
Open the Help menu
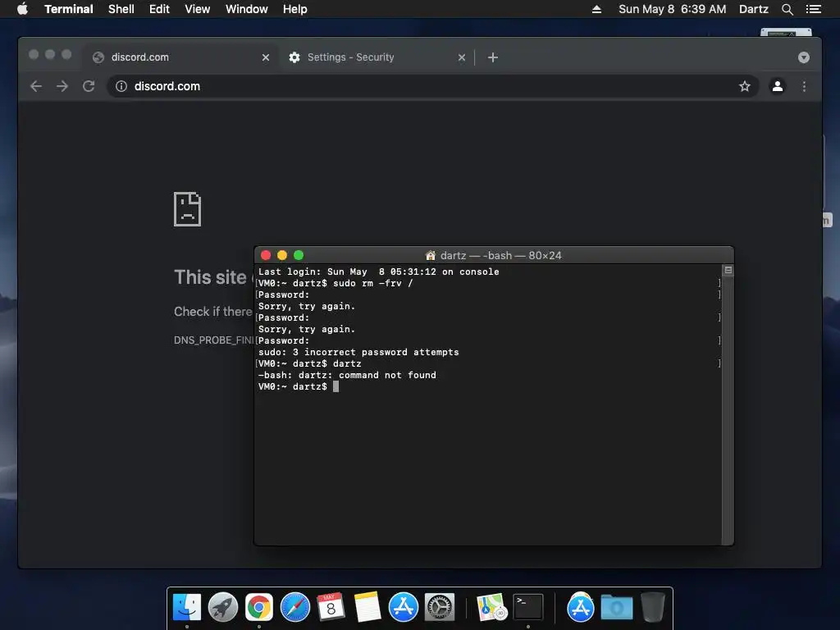[295, 9]
